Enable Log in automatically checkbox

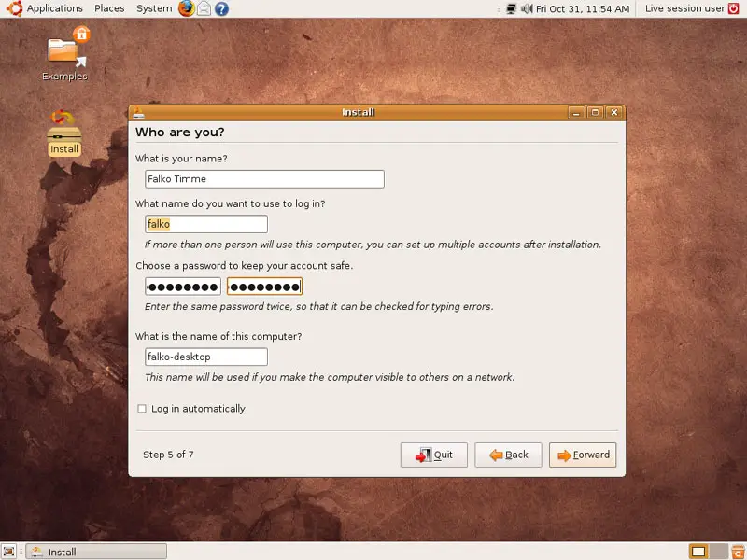tap(142, 409)
